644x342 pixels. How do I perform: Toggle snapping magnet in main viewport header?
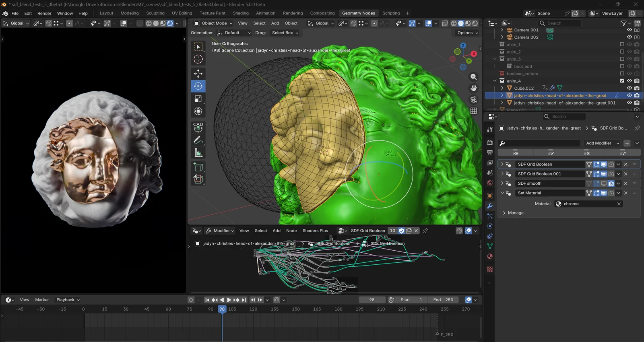(x=353, y=23)
